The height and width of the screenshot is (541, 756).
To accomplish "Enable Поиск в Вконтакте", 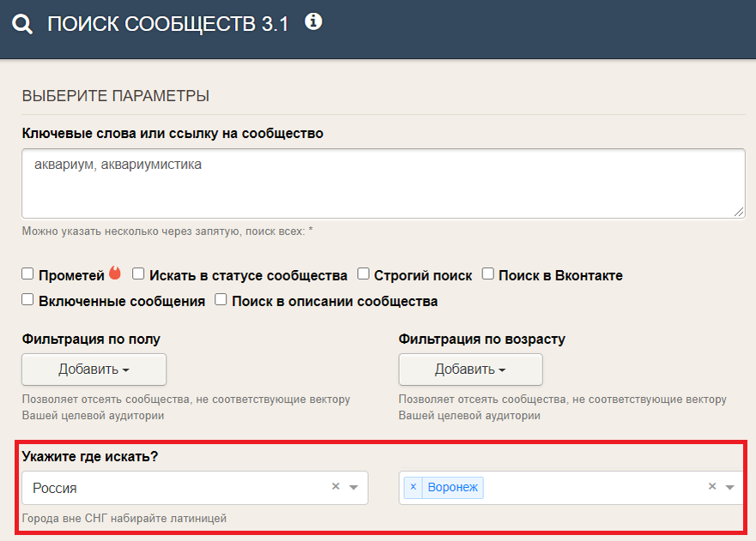I will tap(487, 273).
